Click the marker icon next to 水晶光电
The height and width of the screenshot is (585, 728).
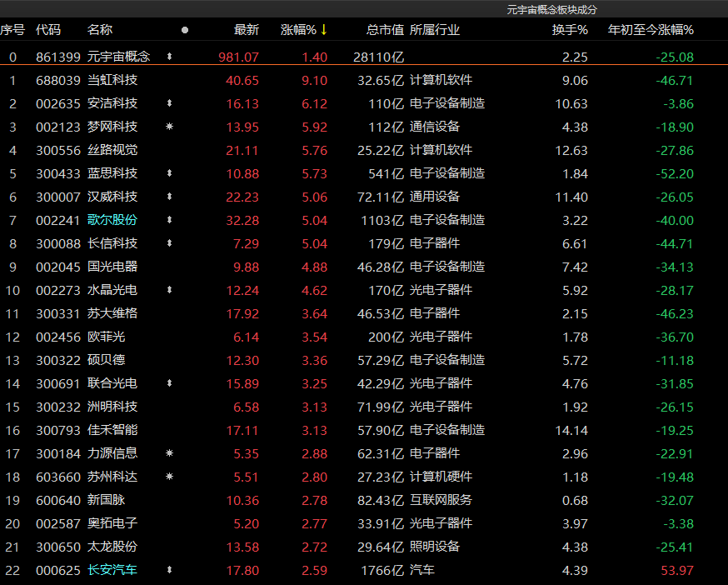[x=170, y=290]
